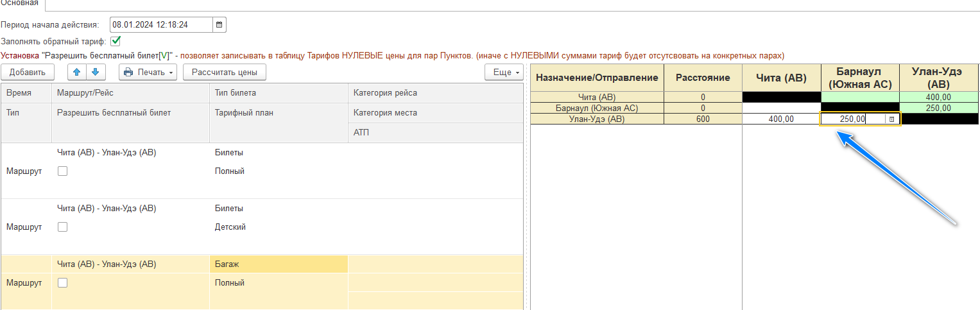Open the Печать dropdown arrow
Image resolution: width=980 pixels, height=310 pixels.
171,73
